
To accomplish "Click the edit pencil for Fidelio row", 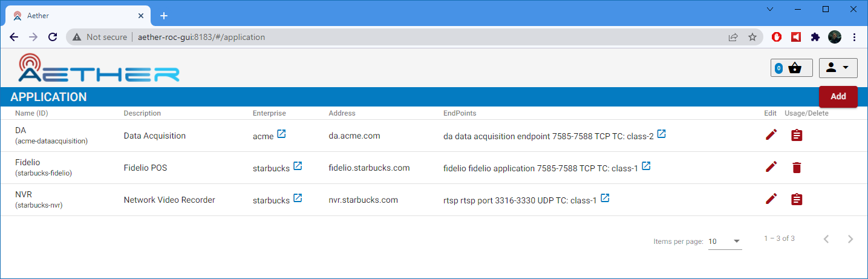I will 771,167.
